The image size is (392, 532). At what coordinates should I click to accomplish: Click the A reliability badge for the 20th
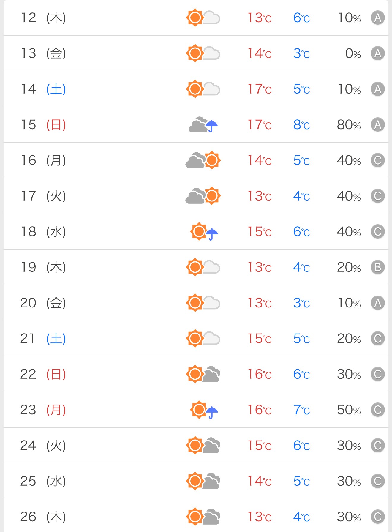[377, 303]
